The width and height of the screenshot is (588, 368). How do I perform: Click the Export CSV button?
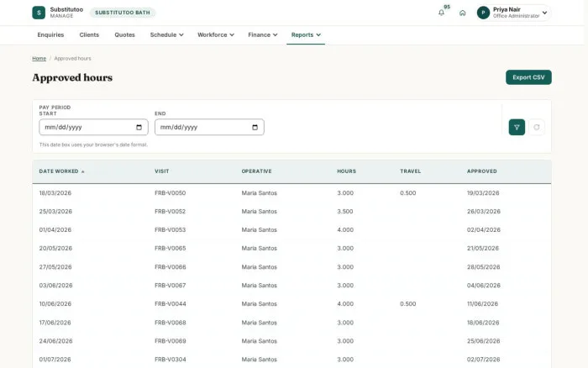coord(528,77)
